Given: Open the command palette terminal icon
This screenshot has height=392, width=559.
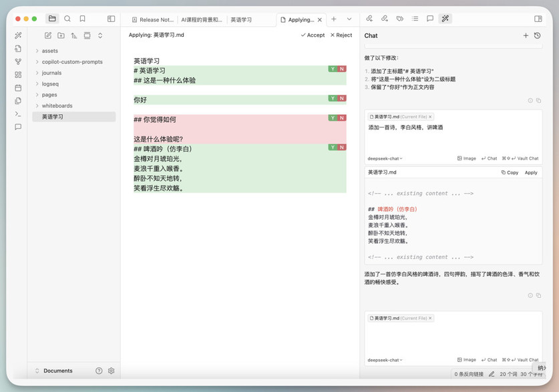Looking at the screenshot, I should (x=18, y=114).
